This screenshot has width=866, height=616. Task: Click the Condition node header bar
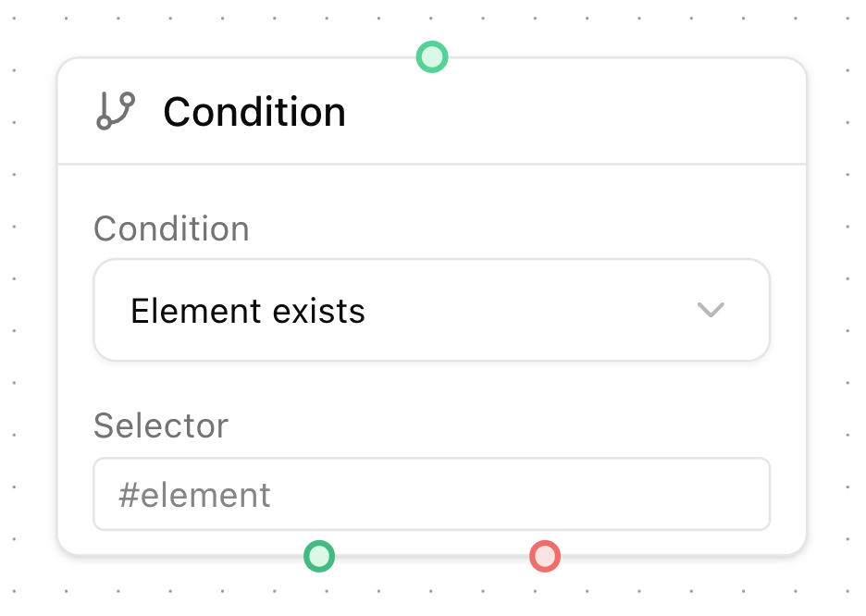tap(431, 111)
